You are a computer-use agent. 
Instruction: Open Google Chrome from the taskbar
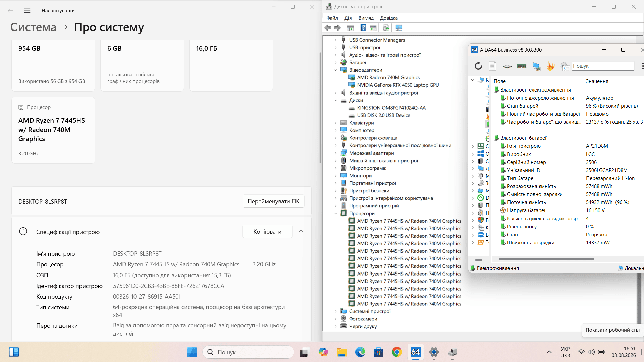point(397,352)
